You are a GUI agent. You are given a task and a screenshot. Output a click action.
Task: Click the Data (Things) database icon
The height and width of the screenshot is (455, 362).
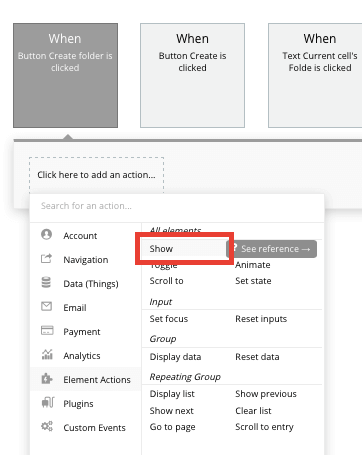[x=46, y=282]
